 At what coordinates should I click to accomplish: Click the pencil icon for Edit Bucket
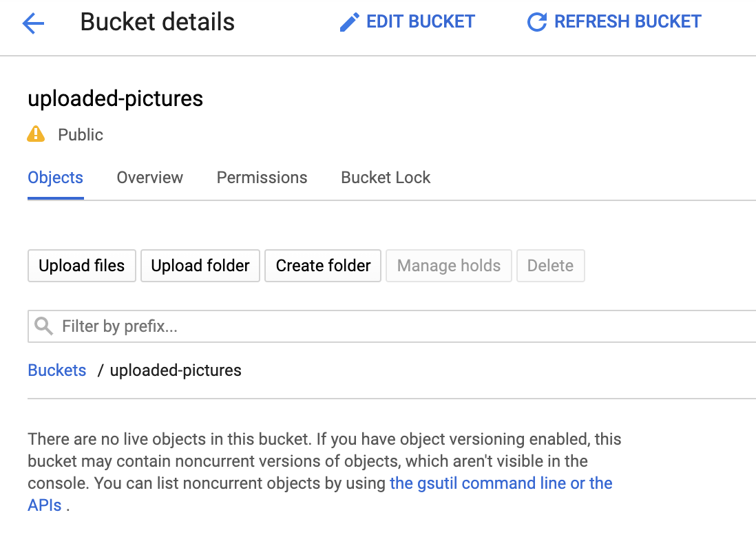click(x=349, y=22)
